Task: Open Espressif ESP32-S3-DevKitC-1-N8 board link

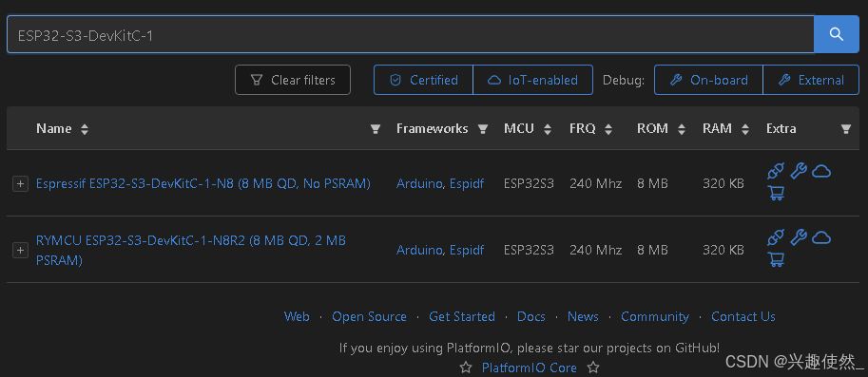Action: (203, 183)
